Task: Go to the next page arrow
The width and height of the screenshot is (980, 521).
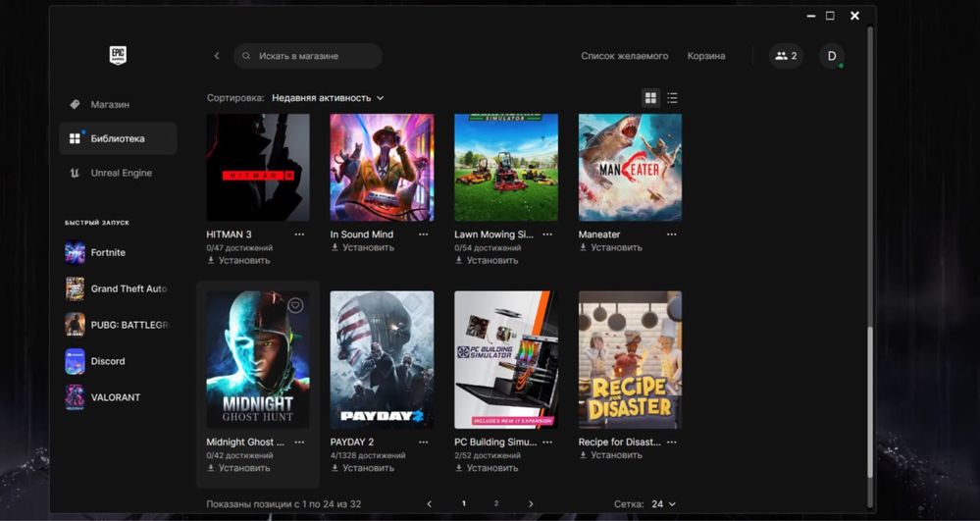Action: (x=531, y=504)
